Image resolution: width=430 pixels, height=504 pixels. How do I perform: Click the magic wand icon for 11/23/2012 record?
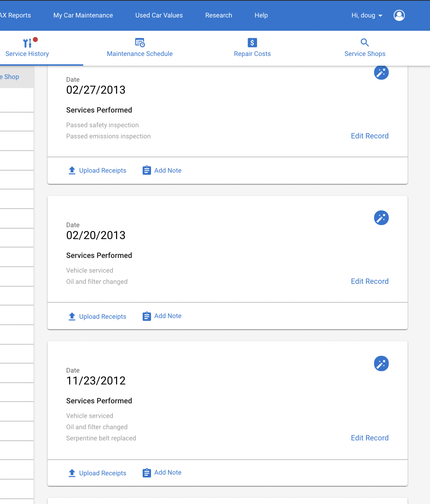point(381,363)
